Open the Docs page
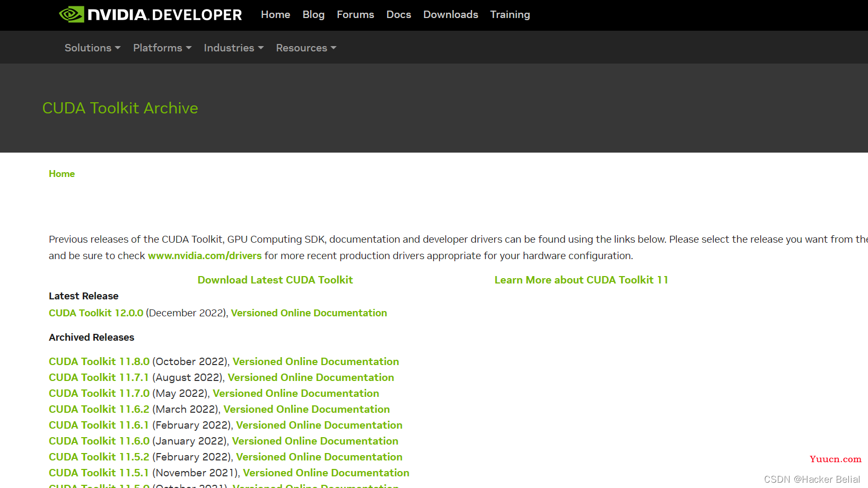 [x=399, y=14]
